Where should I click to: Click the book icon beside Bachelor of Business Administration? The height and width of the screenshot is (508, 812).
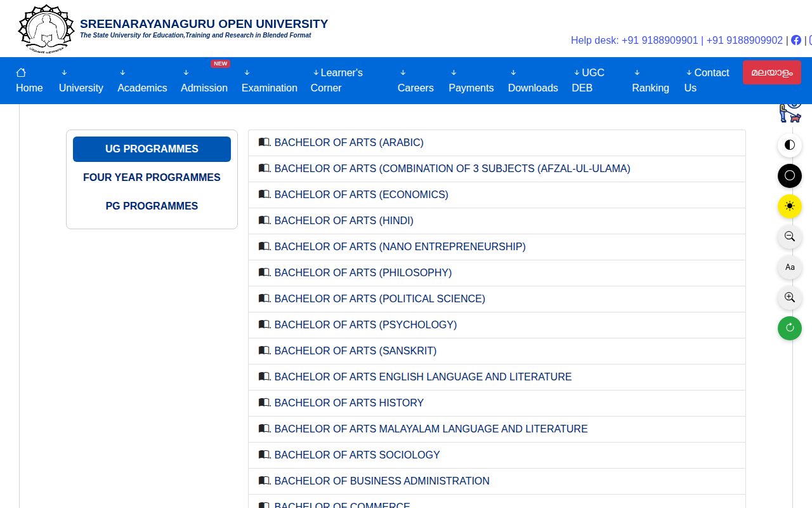(x=265, y=481)
